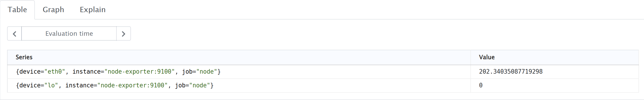The width and height of the screenshot is (644, 100).
Task: Click the value 202.34035087719298
Action: coord(511,72)
